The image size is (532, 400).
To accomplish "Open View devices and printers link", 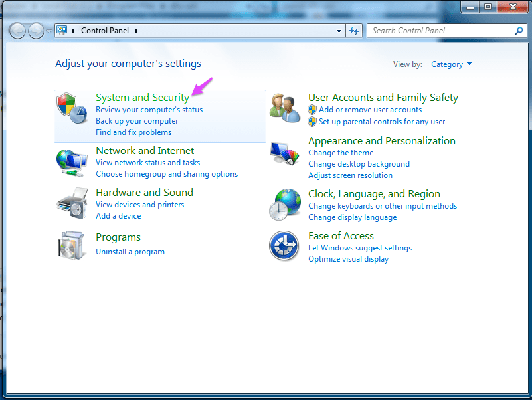I will tap(139, 205).
